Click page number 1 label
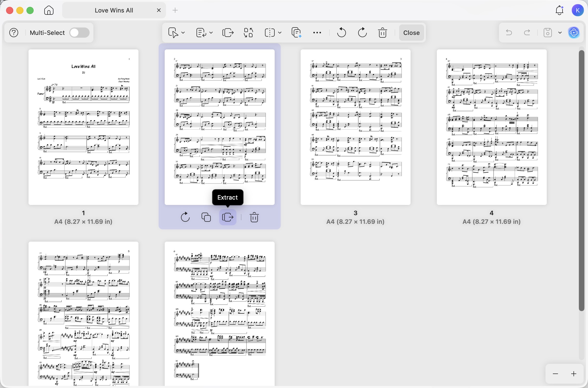The height and width of the screenshot is (388, 588). click(x=83, y=213)
